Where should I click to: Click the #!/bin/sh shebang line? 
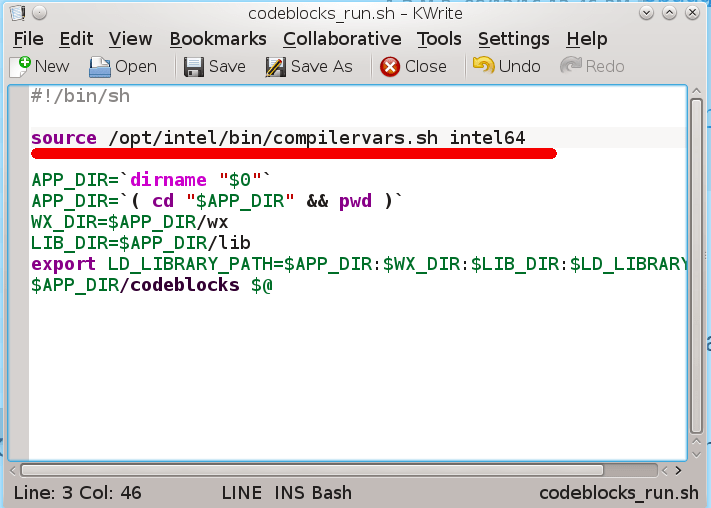pyautogui.click(x=80, y=96)
